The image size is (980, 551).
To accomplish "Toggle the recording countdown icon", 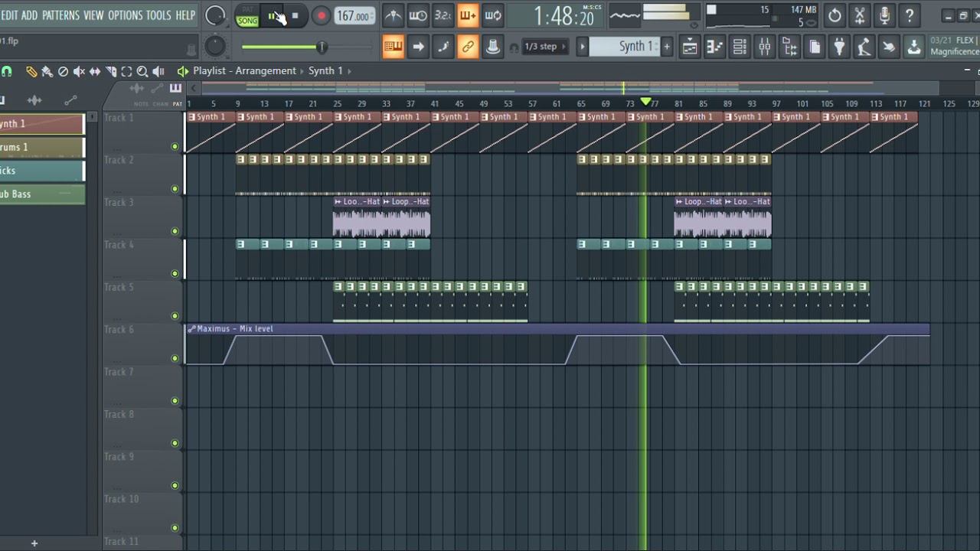I will pyautogui.click(x=443, y=15).
